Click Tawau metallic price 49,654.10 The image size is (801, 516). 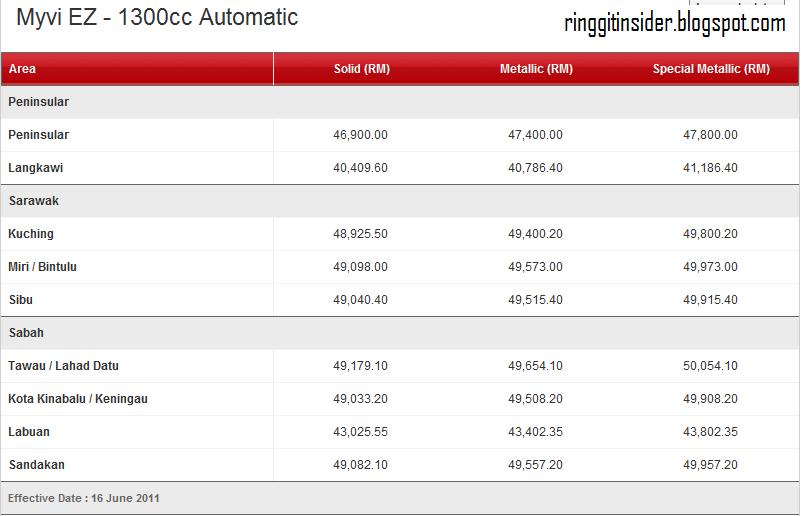(535, 366)
